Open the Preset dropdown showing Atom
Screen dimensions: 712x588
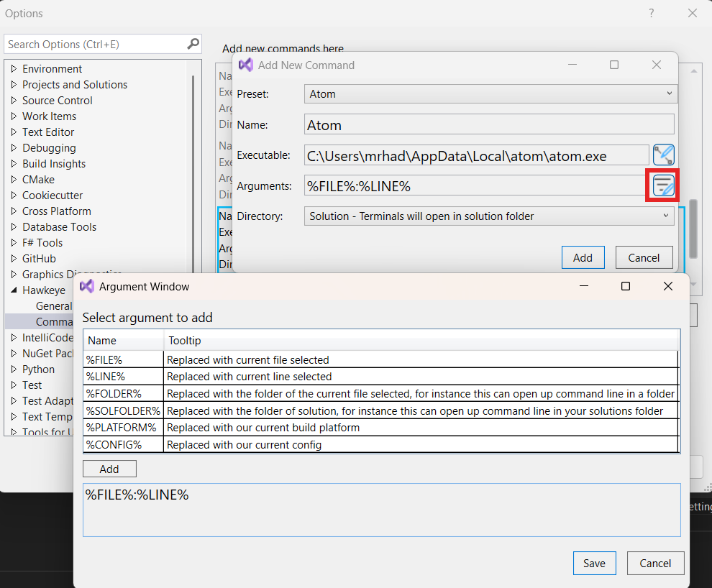tap(490, 93)
